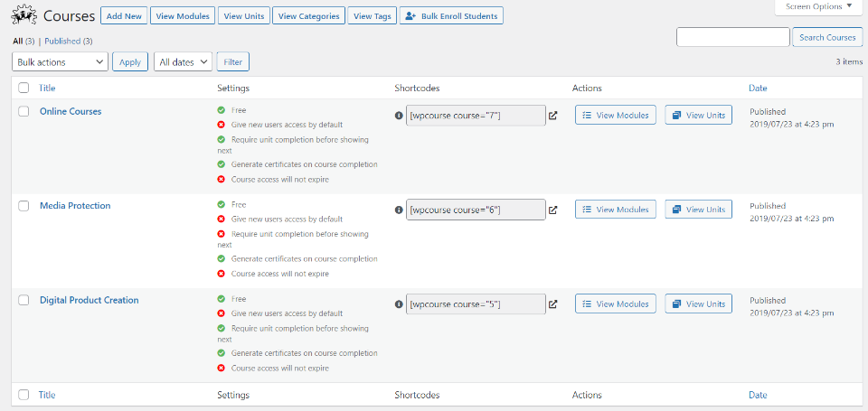Toggle select-all checkbox in table header

(24, 88)
